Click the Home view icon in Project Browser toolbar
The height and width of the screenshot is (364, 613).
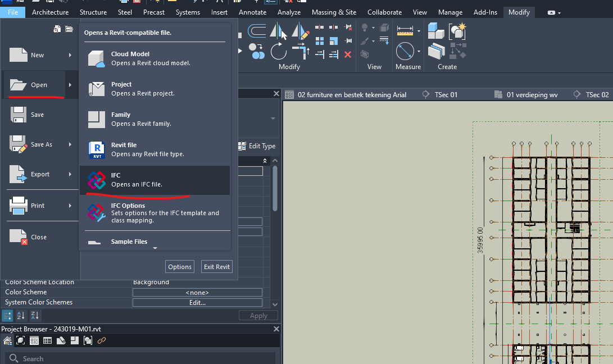8,340
